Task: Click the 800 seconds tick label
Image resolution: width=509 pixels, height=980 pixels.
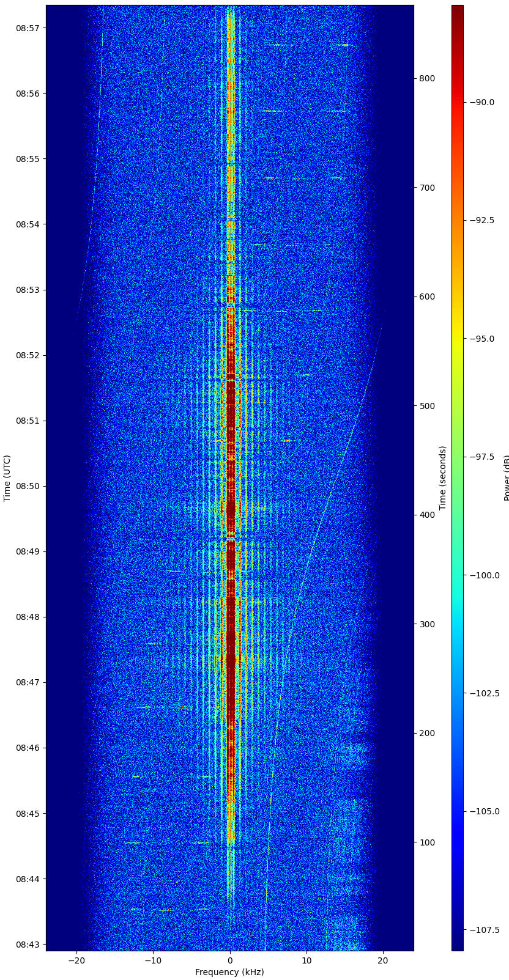Action: [427, 78]
